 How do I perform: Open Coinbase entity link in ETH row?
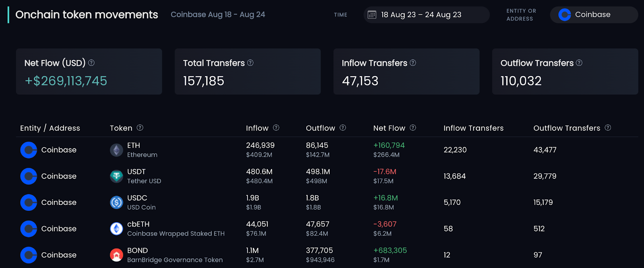[59, 150]
